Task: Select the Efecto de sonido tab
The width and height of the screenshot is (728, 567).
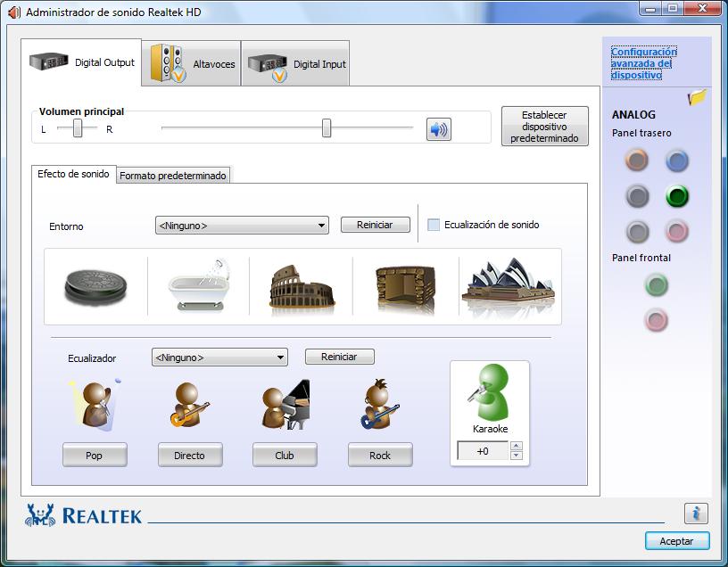Action: [x=73, y=174]
